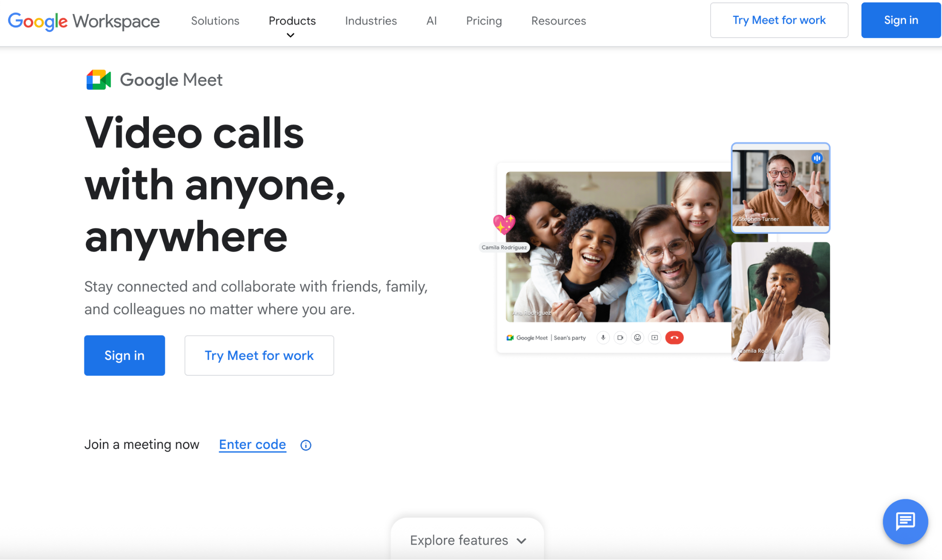This screenshot has height=560, width=942.
Task: Click the audio indicator on Stephen Turner's tile
Action: tap(818, 157)
